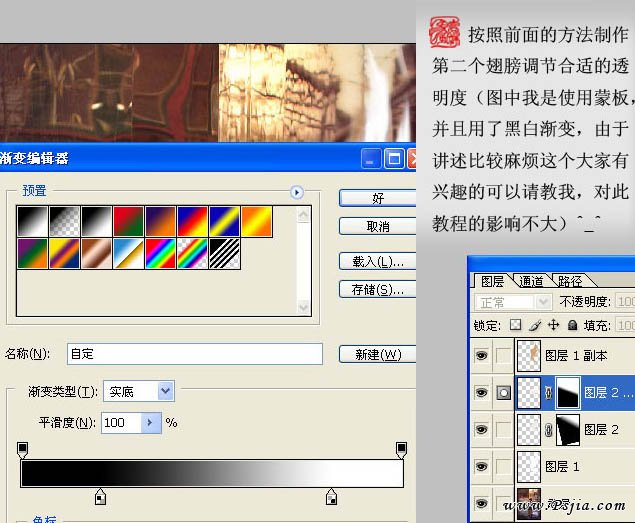The width and height of the screenshot is (635, 523).
Task: Expand the 平滑度 smoothness slider arrow
Action: click(151, 423)
